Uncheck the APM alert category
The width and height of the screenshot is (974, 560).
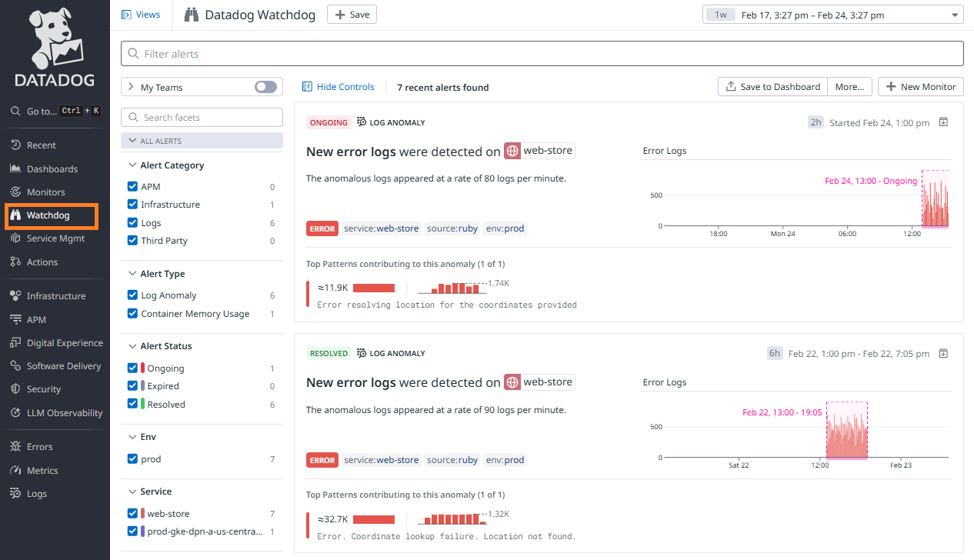pyautogui.click(x=132, y=187)
